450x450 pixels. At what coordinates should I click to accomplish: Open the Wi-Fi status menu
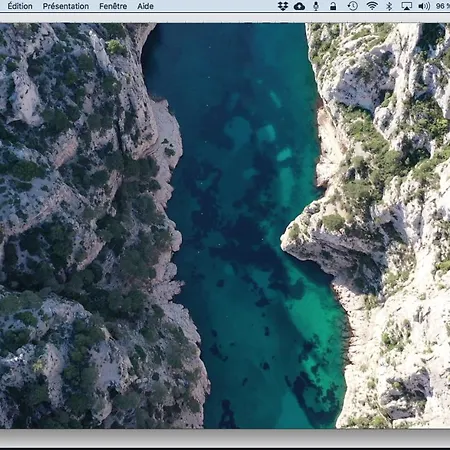(x=372, y=6)
